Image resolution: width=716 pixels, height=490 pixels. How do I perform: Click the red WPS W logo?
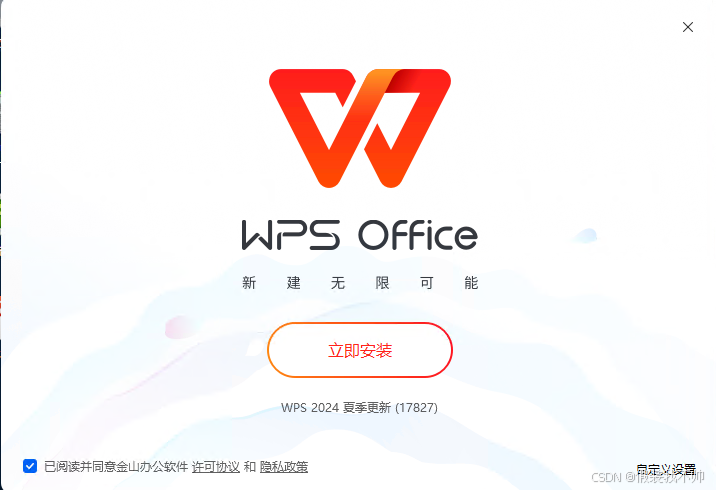click(x=360, y=128)
